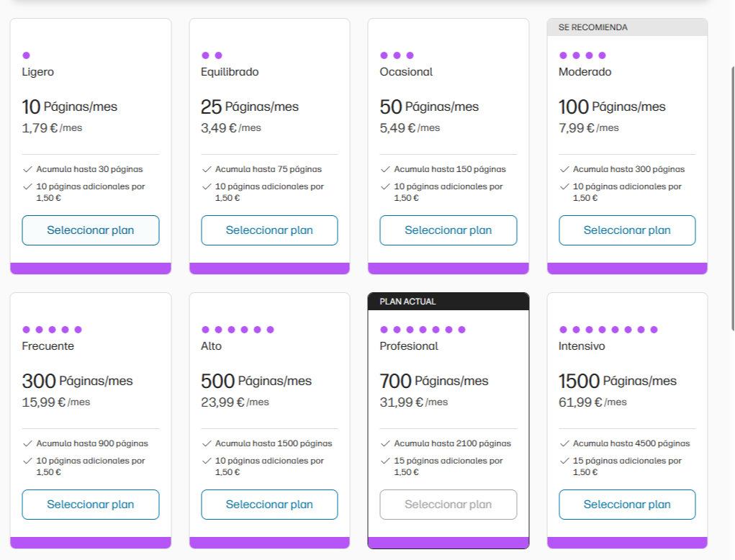The image size is (735, 560).
Task: Click '700 Páginas/mes' heading
Action: (434, 381)
